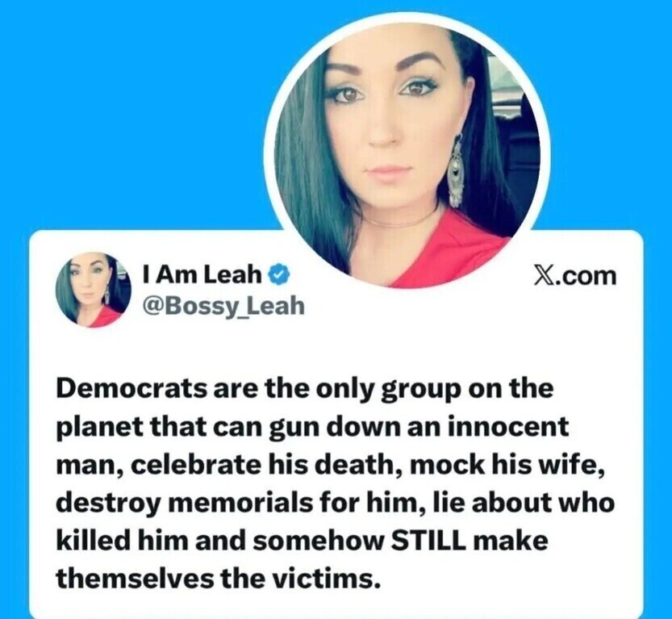Click the word innocent in the tweet
The height and width of the screenshot is (619, 672).
508,426
